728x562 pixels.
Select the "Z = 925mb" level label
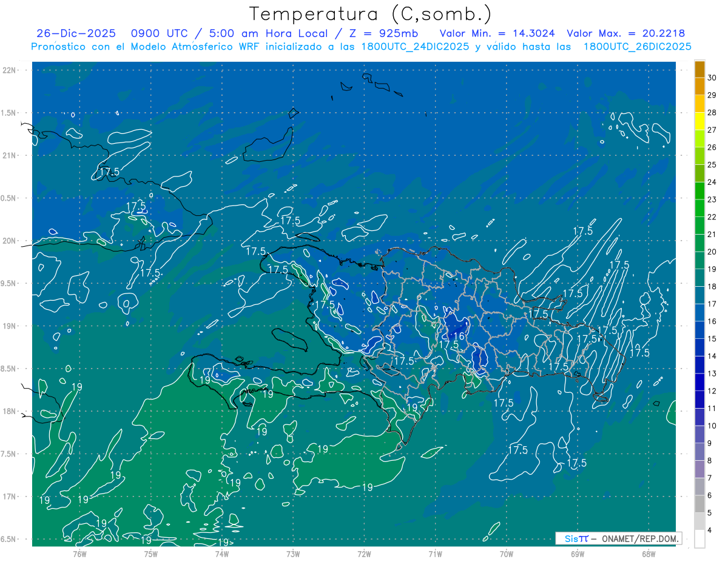point(383,33)
